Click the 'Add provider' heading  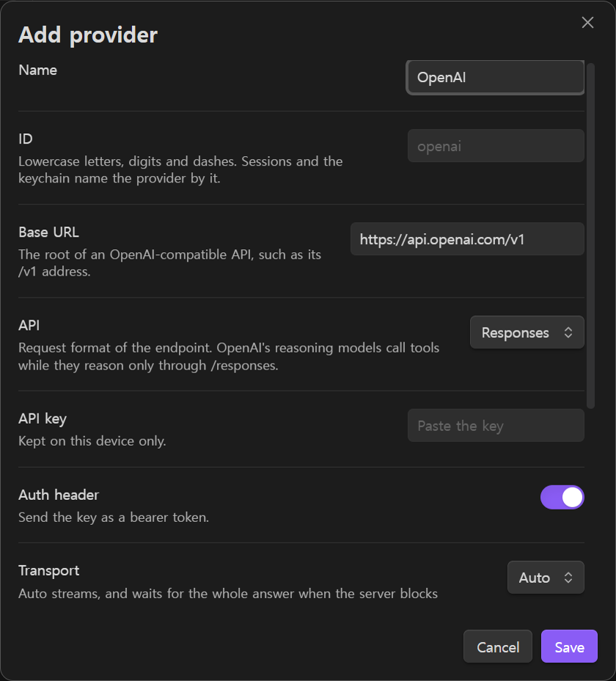coord(88,34)
